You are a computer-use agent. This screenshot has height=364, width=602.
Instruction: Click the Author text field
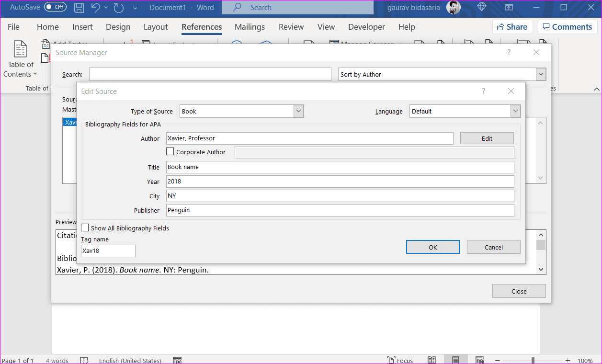pyautogui.click(x=309, y=138)
